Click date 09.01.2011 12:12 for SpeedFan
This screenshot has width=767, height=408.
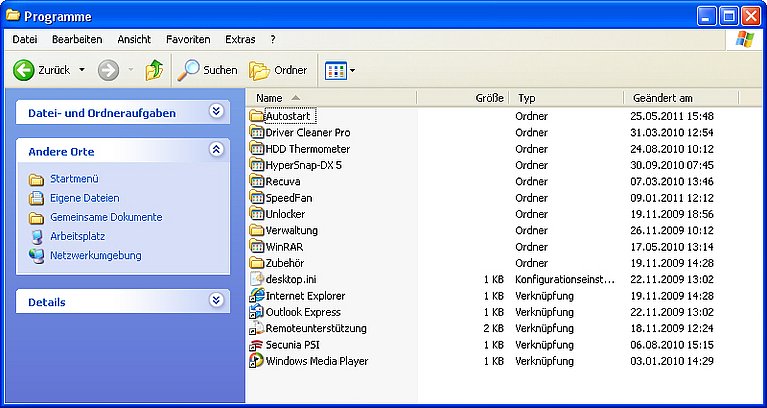(672, 198)
